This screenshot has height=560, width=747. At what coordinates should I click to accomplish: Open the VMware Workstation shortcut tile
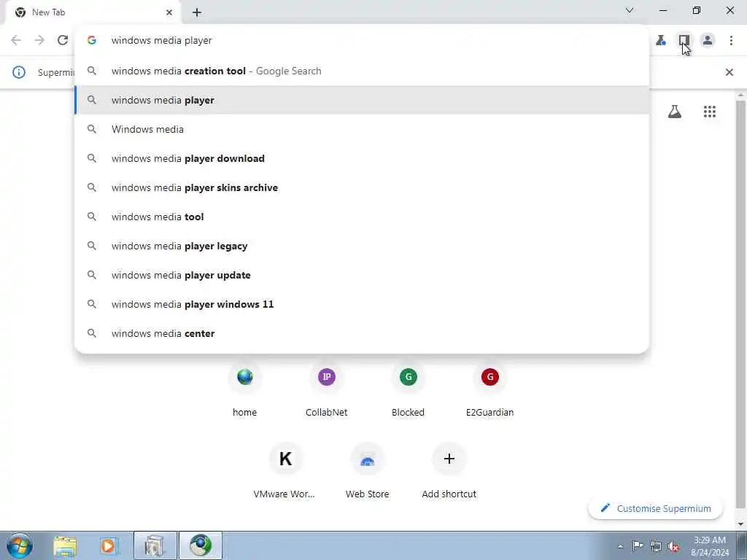(x=285, y=472)
